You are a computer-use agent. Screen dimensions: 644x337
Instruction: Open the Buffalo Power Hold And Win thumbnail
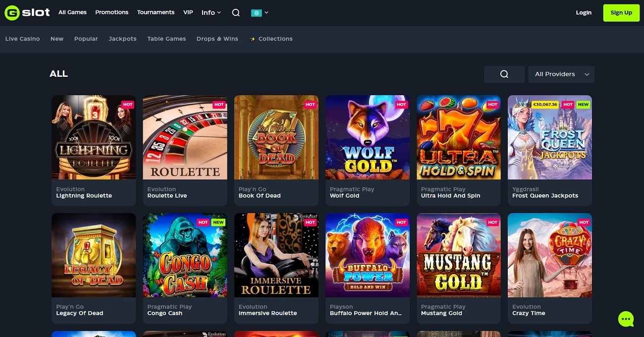[368, 255]
